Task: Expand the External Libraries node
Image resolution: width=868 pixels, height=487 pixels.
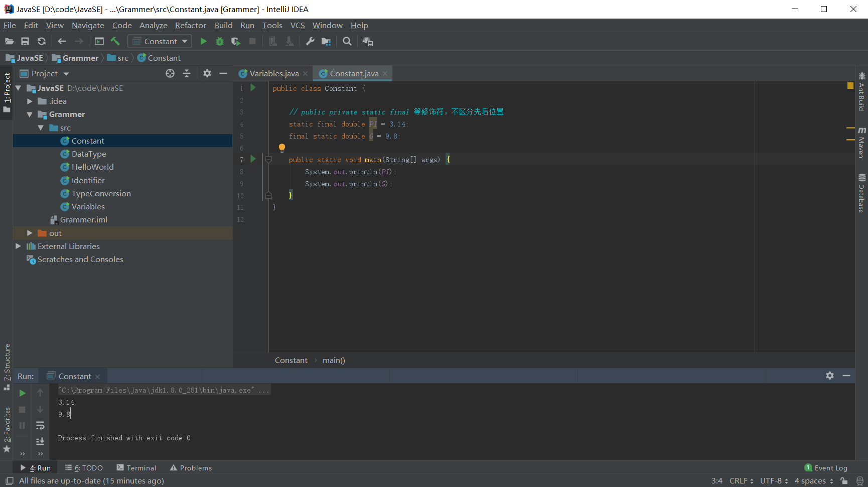Action: pos(19,246)
